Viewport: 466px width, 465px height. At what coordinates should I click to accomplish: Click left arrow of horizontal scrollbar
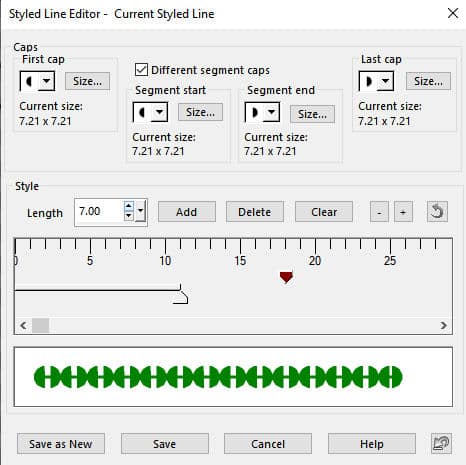click(23, 325)
